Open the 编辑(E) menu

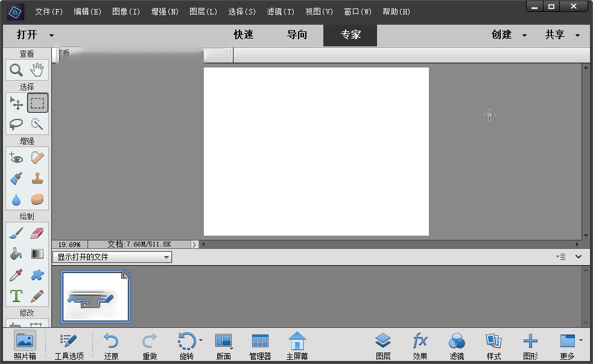pos(87,11)
